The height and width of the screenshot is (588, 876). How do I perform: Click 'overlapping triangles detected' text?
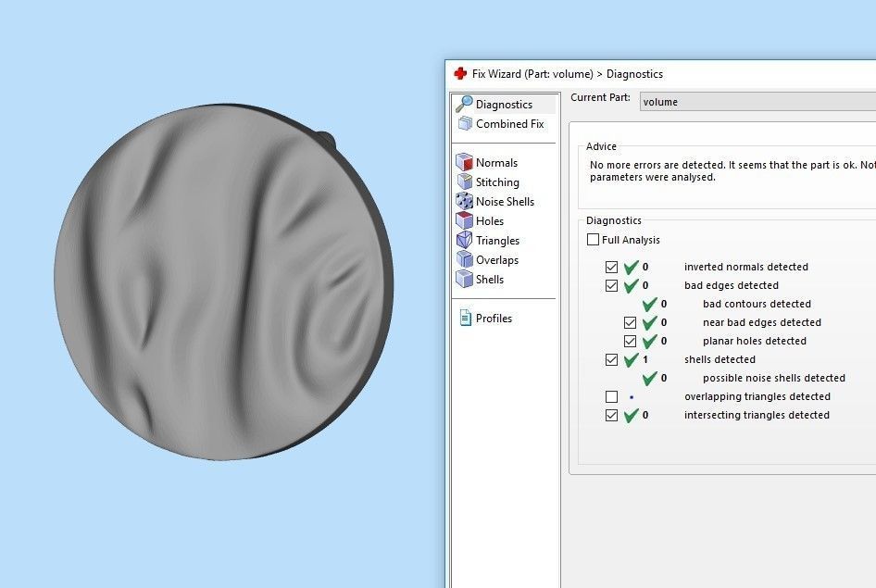(x=757, y=396)
